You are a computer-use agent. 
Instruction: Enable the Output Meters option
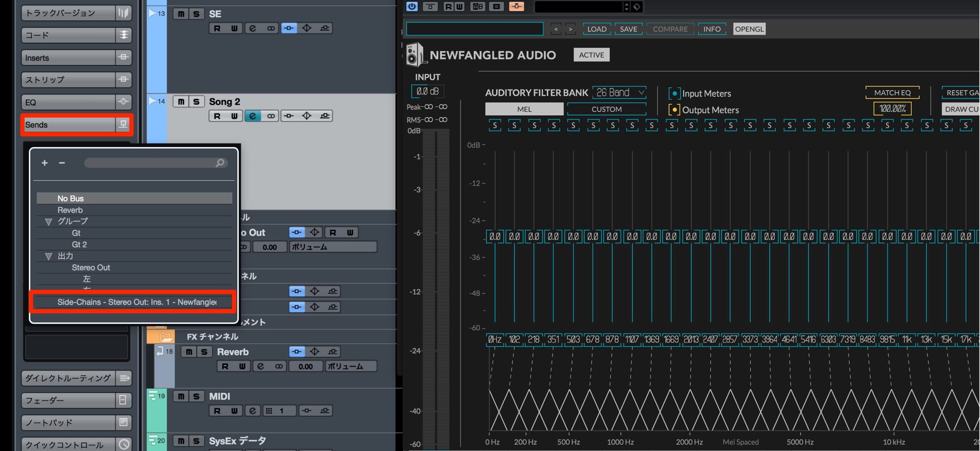click(x=675, y=110)
